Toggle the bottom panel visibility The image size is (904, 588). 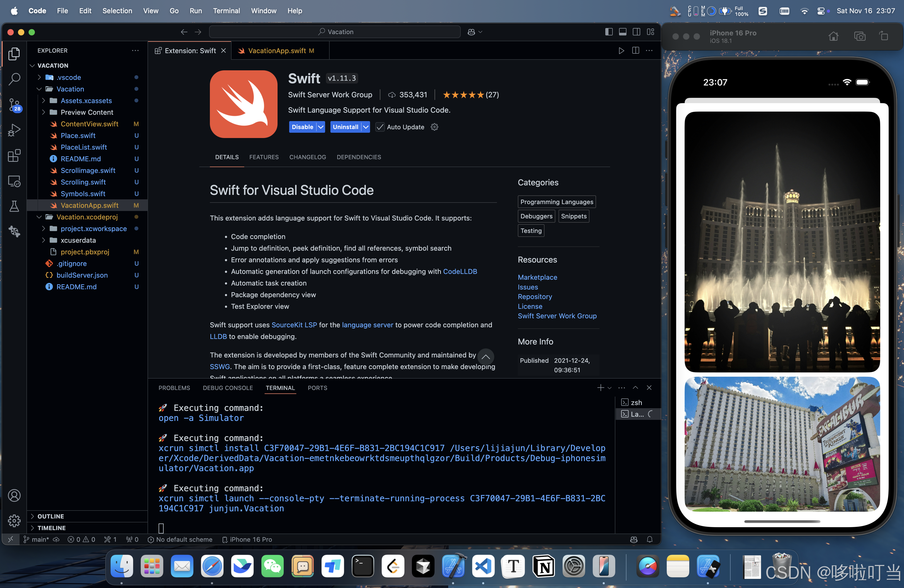pos(622,32)
